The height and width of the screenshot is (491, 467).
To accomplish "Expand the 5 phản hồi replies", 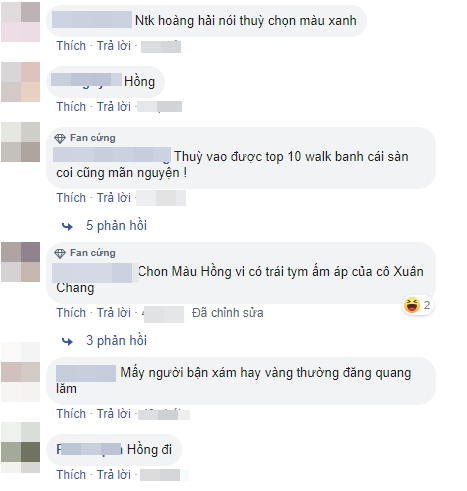I will [116, 225].
